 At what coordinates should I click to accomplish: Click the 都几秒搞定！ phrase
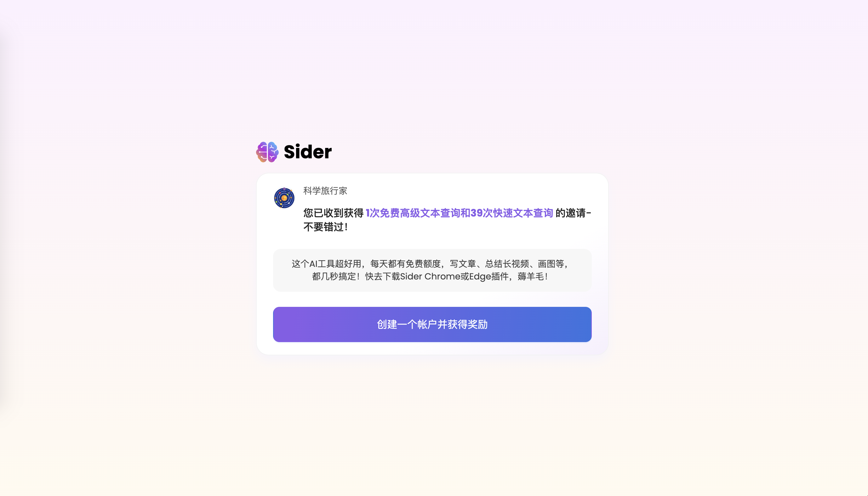click(336, 276)
